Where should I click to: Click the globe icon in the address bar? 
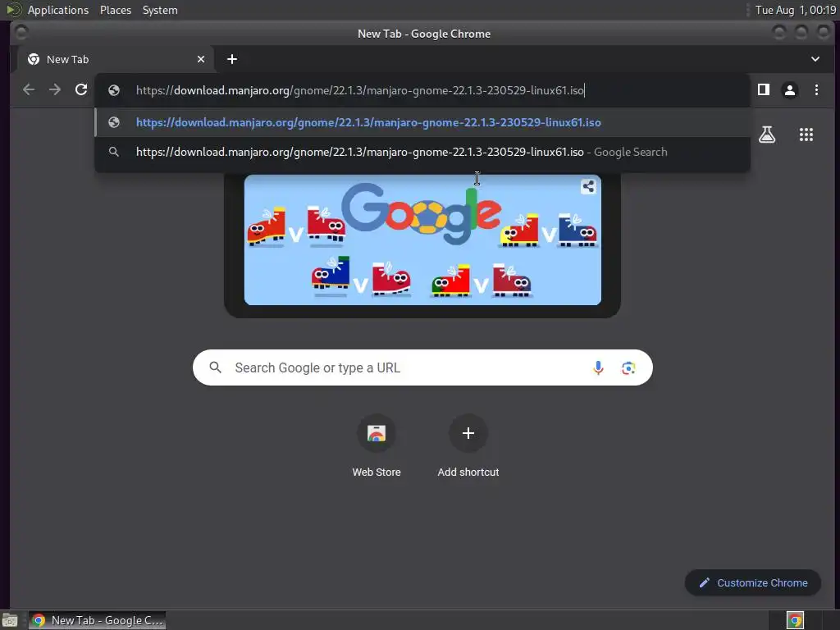(113, 90)
